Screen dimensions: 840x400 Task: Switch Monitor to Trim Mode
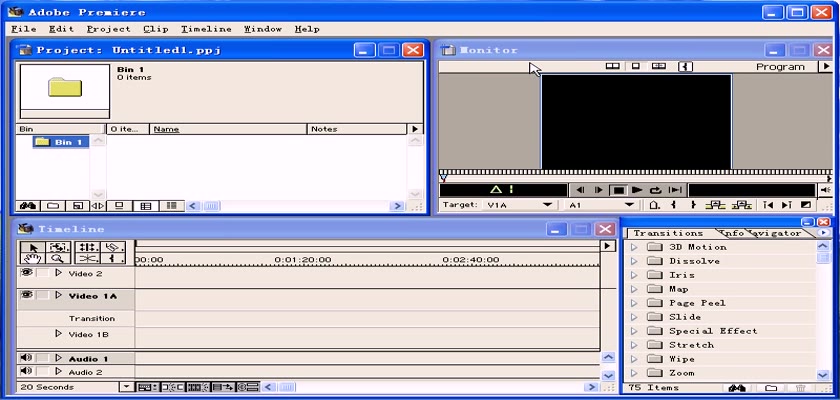coord(659,66)
